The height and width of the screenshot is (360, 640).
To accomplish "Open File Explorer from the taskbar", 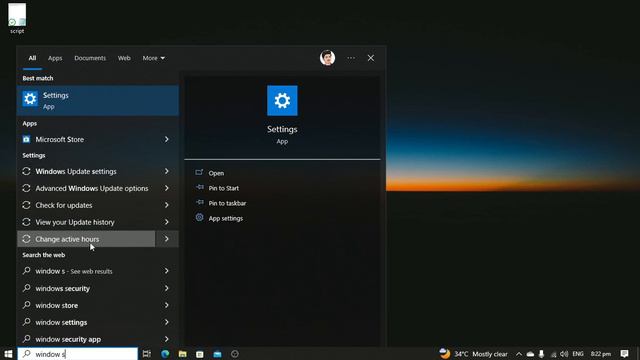I will (182, 354).
